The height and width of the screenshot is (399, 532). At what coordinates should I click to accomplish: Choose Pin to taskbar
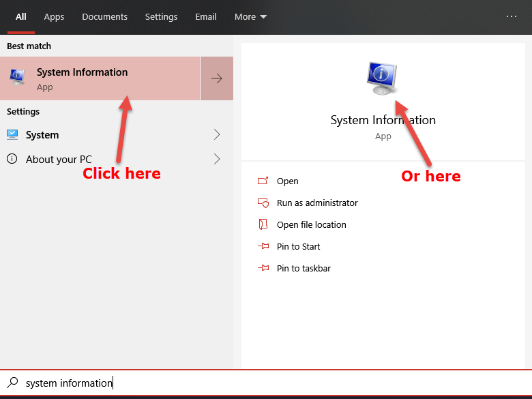[x=304, y=268]
